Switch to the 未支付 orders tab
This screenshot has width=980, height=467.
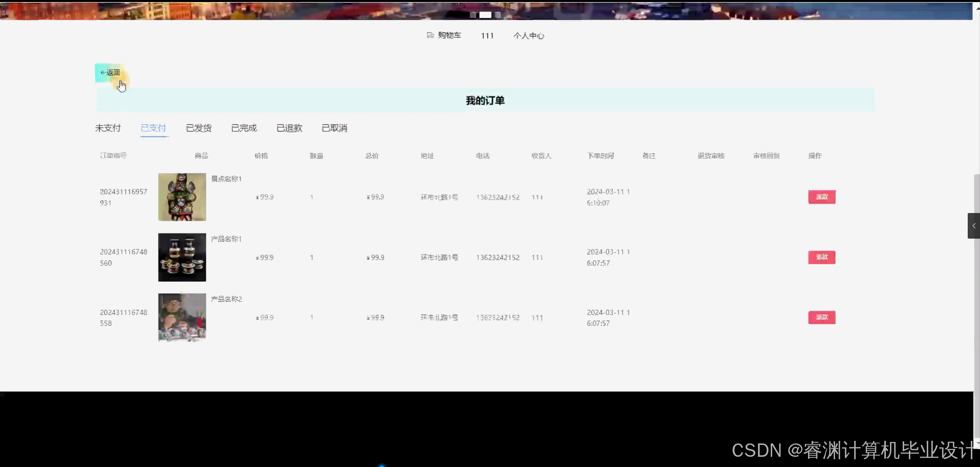(x=107, y=128)
